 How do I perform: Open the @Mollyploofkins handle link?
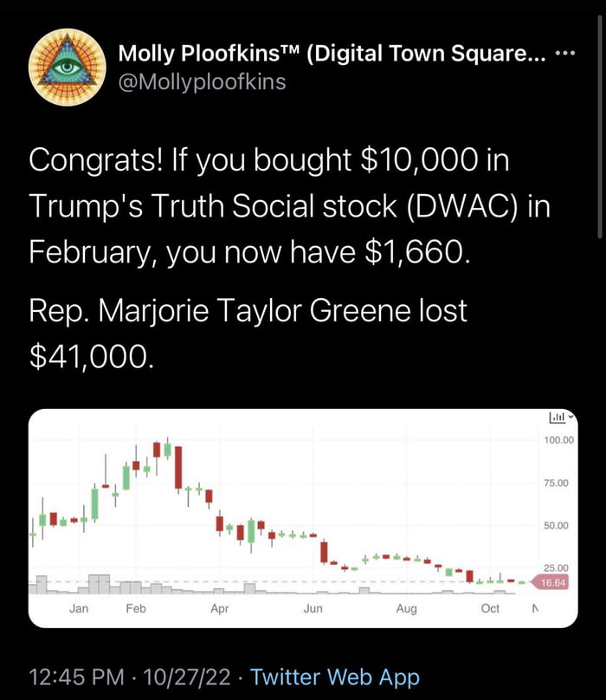(x=202, y=81)
